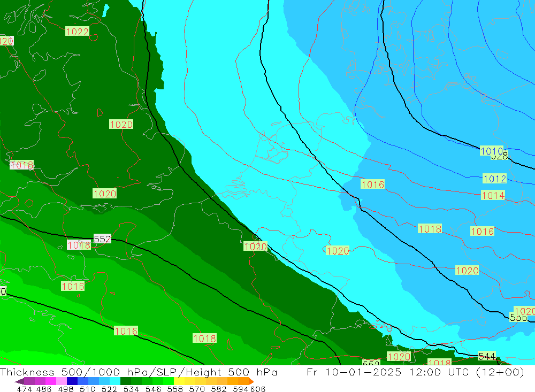This screenshot has width=535, height=392.
Task: Click legend value 558
Action: [175, 389]
